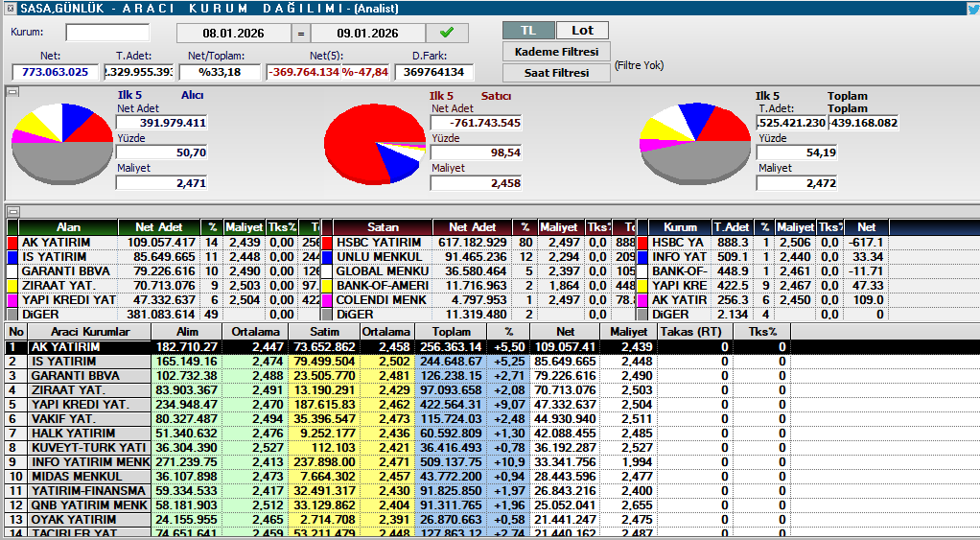Image resolution: width=980 pixels, height=540 pixels.
Task: Collapse the pie chart panel using corner box
Action: click(12, 92)
